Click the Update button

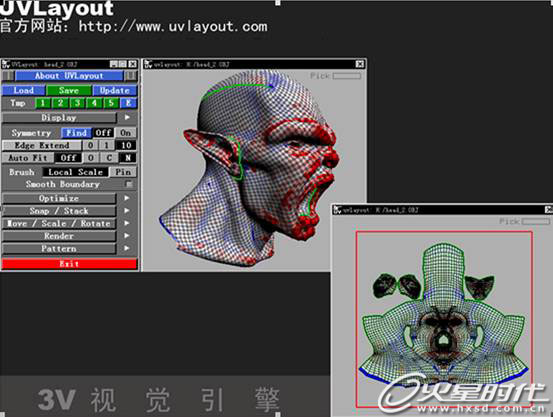tap(115, 90)
